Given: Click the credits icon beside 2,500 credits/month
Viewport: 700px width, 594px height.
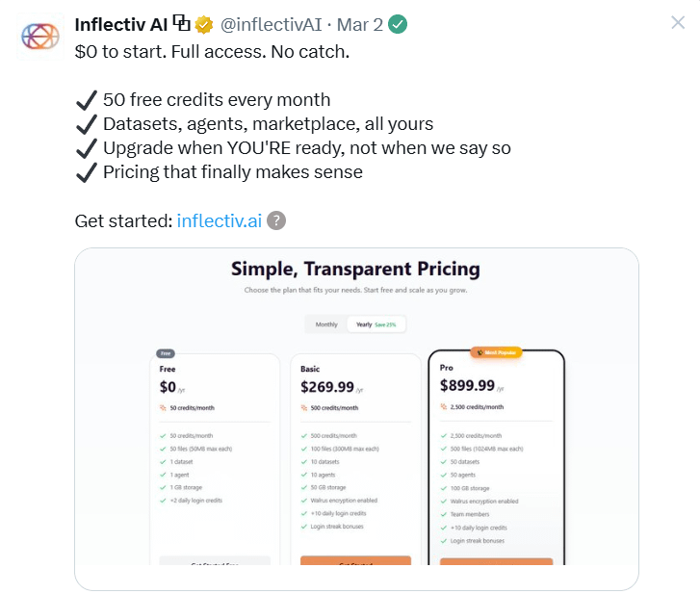Looking at the screenshot, I should 445,407.
